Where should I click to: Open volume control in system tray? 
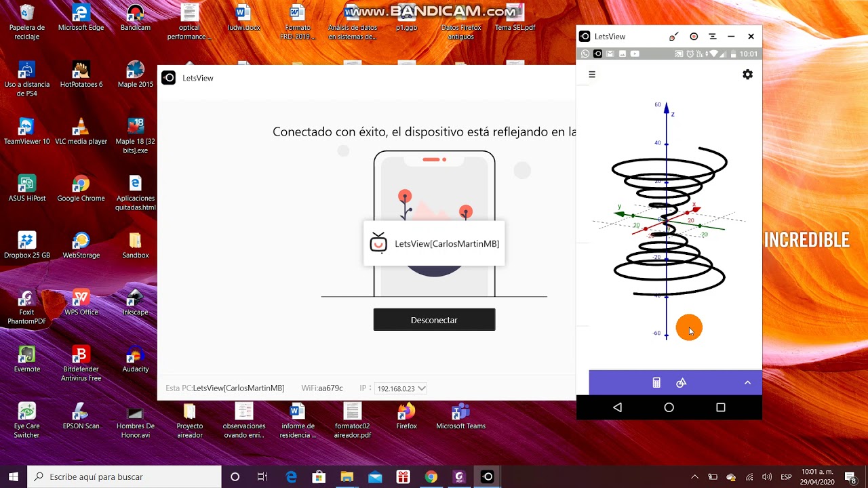point(766,476)
